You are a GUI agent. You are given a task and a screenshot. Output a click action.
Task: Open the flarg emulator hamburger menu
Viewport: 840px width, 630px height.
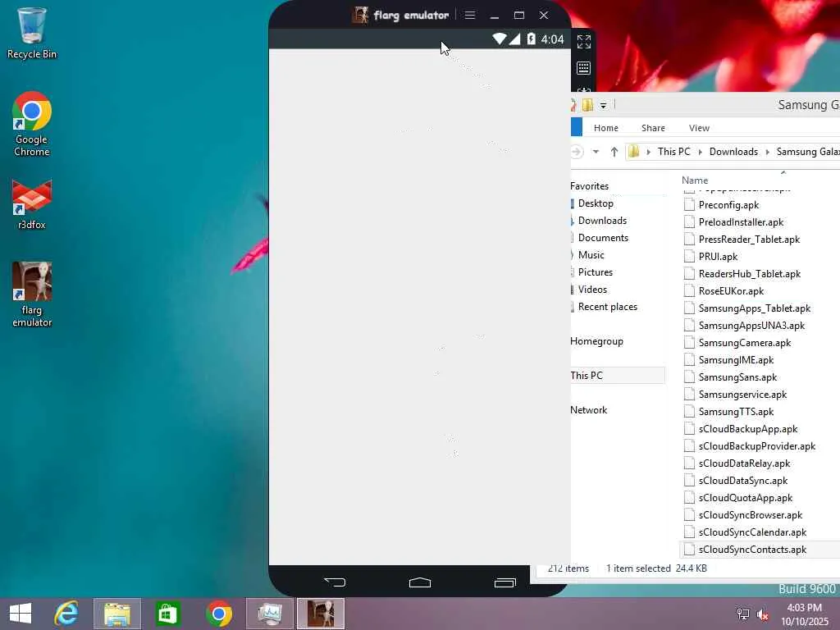click(x=470, y=15)
